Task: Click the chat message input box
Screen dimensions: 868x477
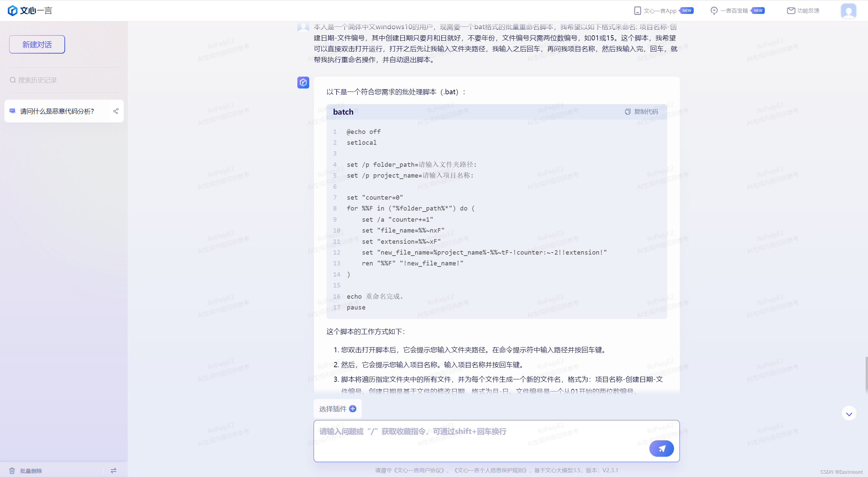Action: (475, 437)
